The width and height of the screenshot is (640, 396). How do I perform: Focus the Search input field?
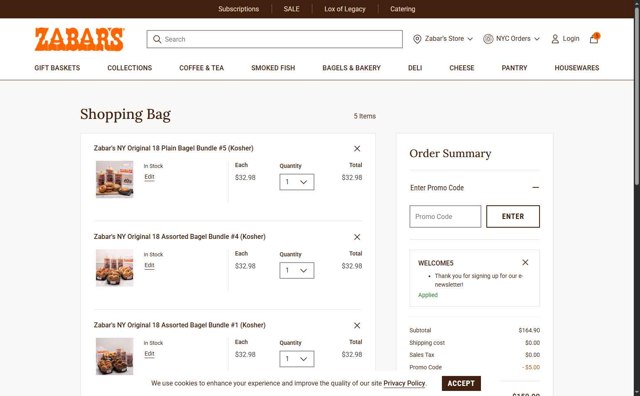(275, 39)
